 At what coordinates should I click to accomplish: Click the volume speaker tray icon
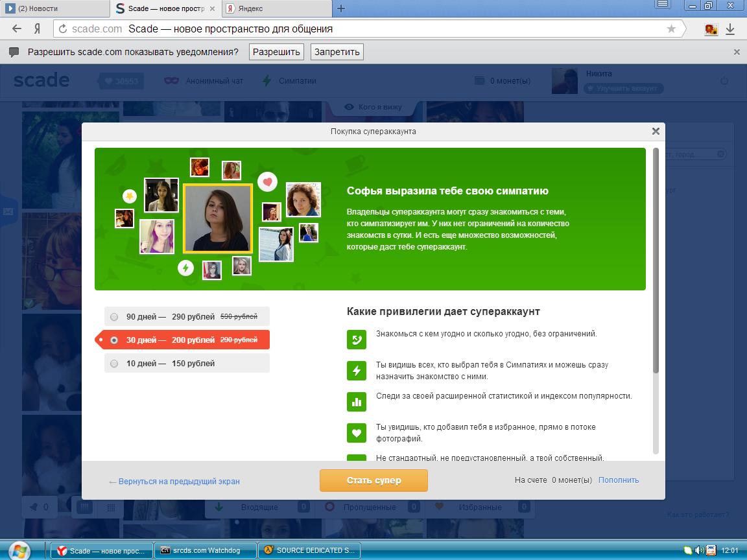pyautogui.click(x=699, y=550)
